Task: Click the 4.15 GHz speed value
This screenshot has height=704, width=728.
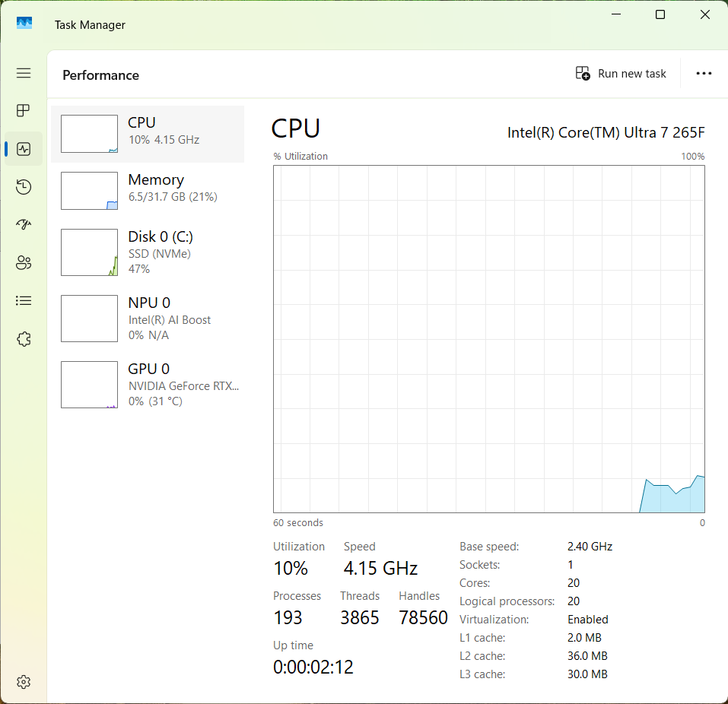Action: coord(380,569)
